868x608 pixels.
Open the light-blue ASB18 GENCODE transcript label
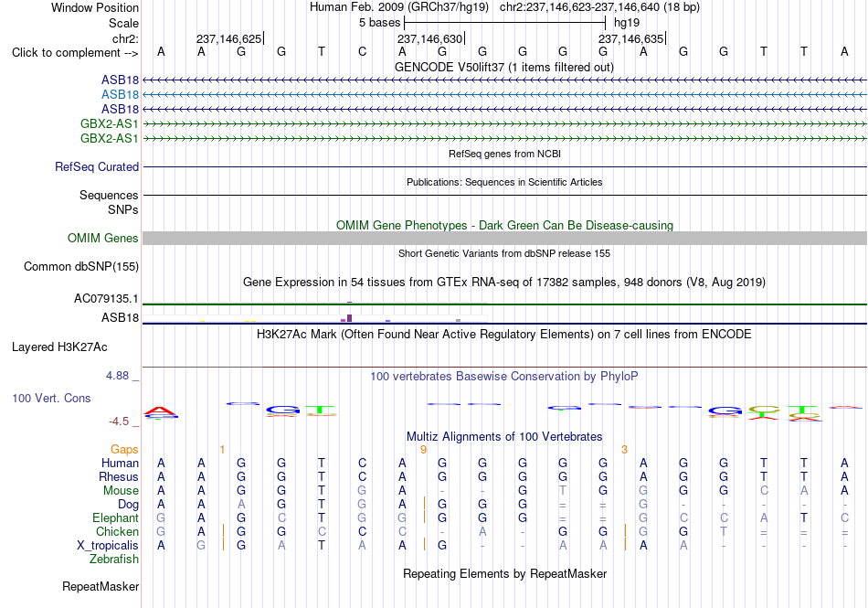[120, 95]
